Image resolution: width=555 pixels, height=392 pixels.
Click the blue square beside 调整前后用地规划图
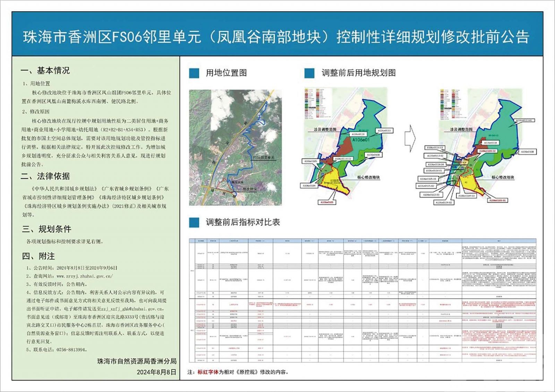[x=309, y=73]
